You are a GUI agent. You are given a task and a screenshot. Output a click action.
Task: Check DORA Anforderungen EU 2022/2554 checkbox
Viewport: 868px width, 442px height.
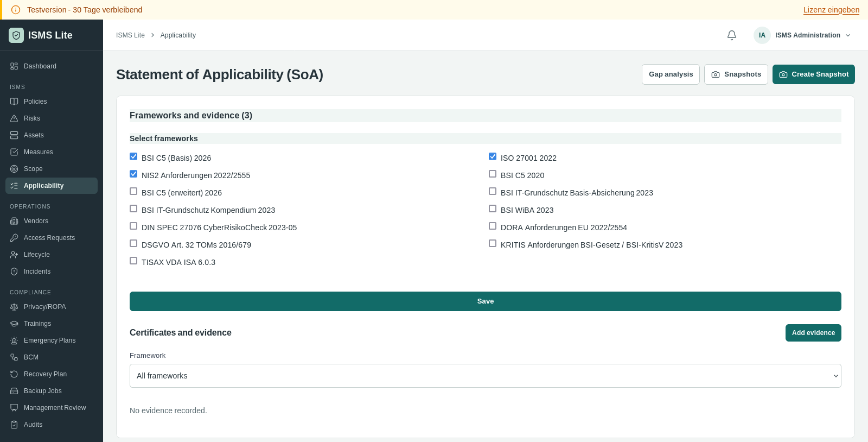click(x=493, y=226)
